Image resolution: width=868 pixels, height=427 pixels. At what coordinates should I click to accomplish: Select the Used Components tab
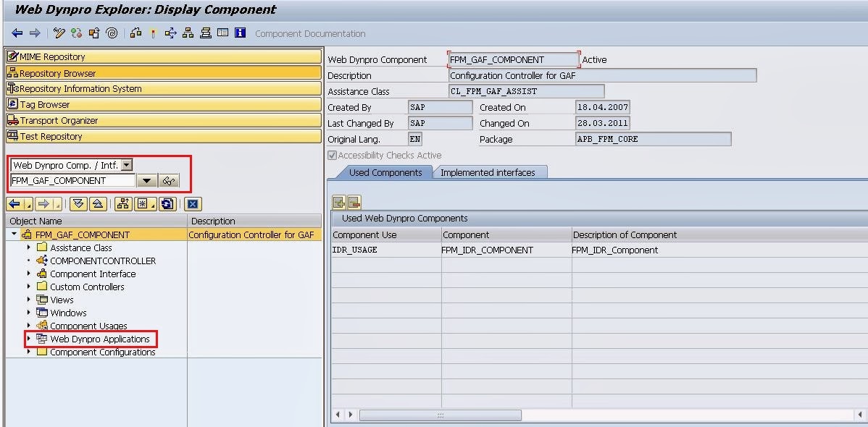tap(385, 172)
